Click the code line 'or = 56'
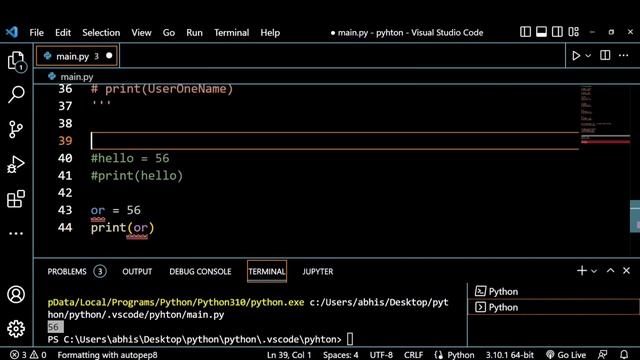The image size is (640, 360). tap(116, 210)
